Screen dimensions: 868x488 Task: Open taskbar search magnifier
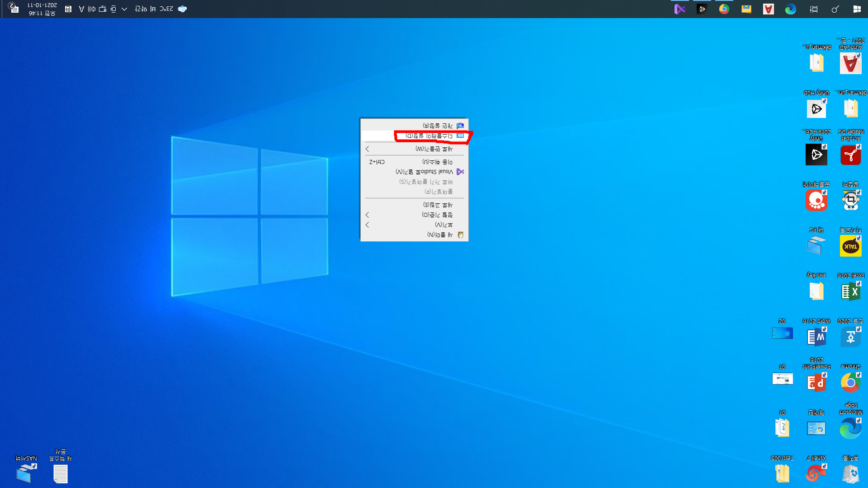click(835, 9)
